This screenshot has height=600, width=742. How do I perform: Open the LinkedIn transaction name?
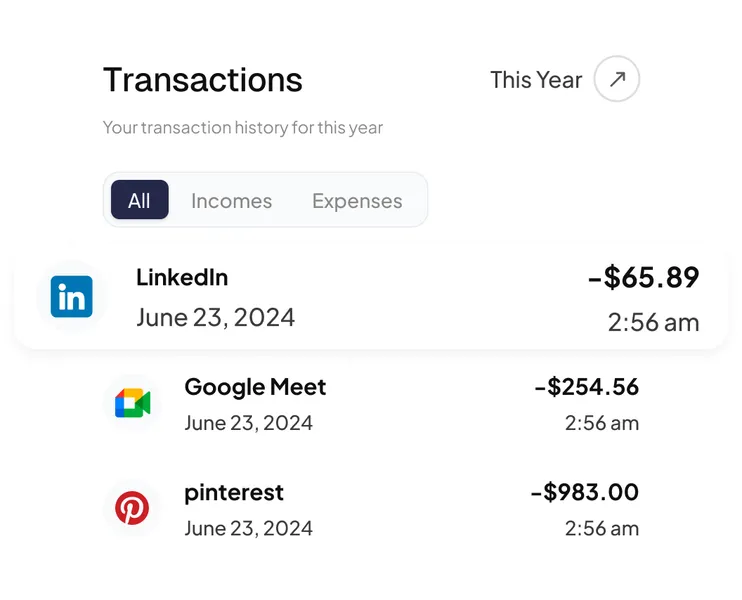pos(182,277)
